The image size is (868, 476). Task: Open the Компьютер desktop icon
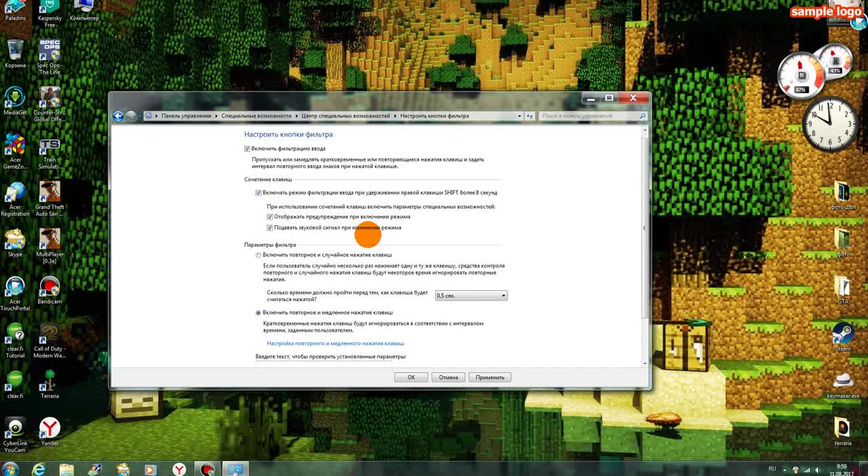coord(84,10)
